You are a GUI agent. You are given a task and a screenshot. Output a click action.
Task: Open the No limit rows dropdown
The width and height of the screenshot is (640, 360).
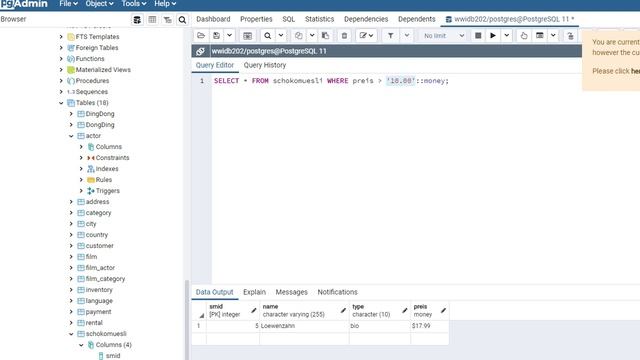[x=444, y=36]
